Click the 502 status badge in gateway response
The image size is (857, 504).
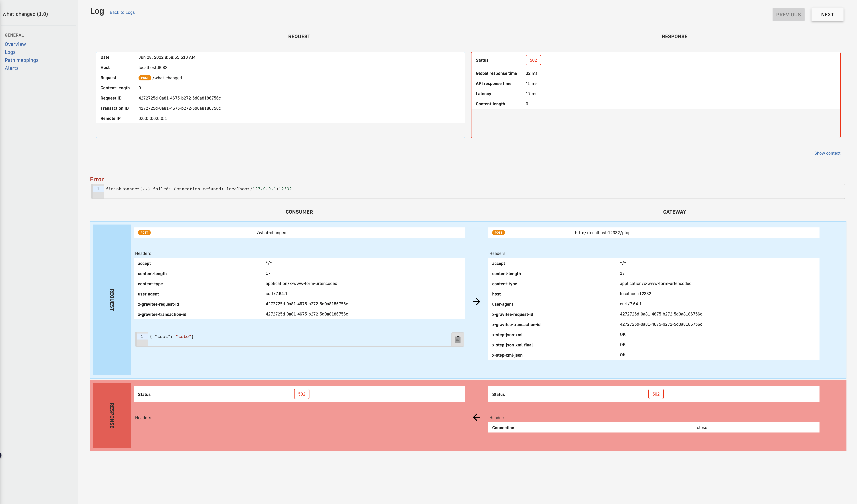tap(656, 394)
